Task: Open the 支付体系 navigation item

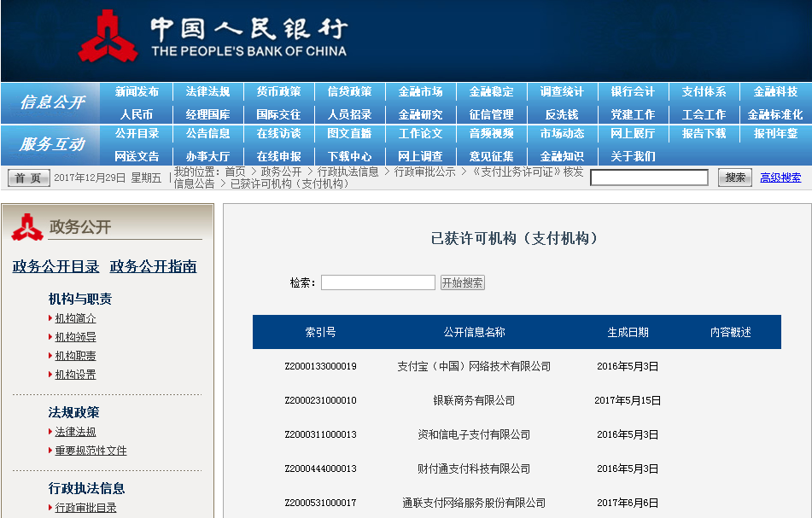Action: pos(704,92)
